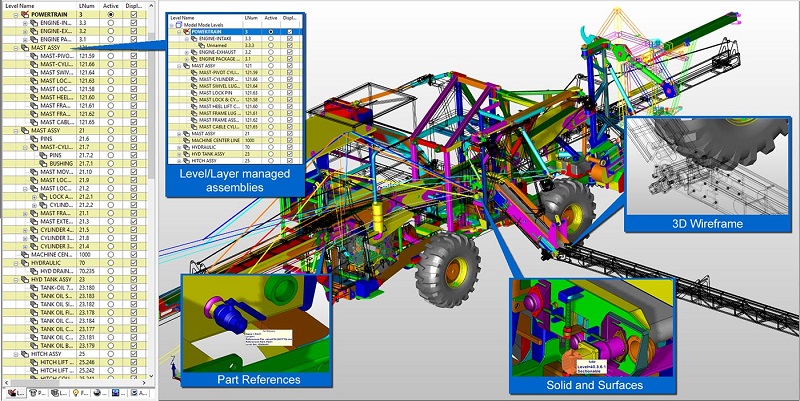Click the layer icon of the TANK-OIL 23.180 row
800x401 pixels.
coord(34,288)
